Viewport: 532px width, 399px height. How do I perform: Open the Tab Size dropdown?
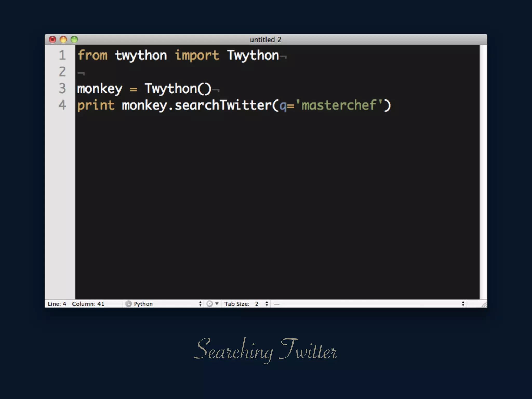[x=245, y=304]
